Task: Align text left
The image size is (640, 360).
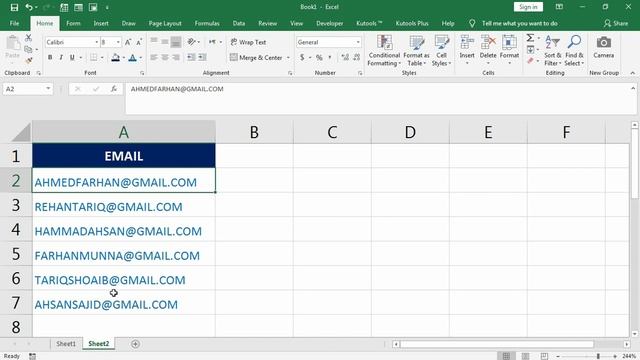Action: (x=154, y=58)
